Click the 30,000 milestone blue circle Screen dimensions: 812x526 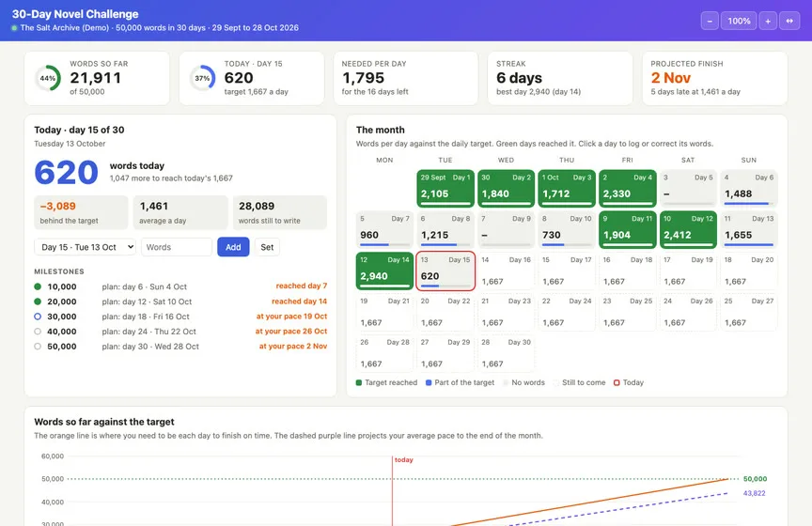(x=38, y=317)
